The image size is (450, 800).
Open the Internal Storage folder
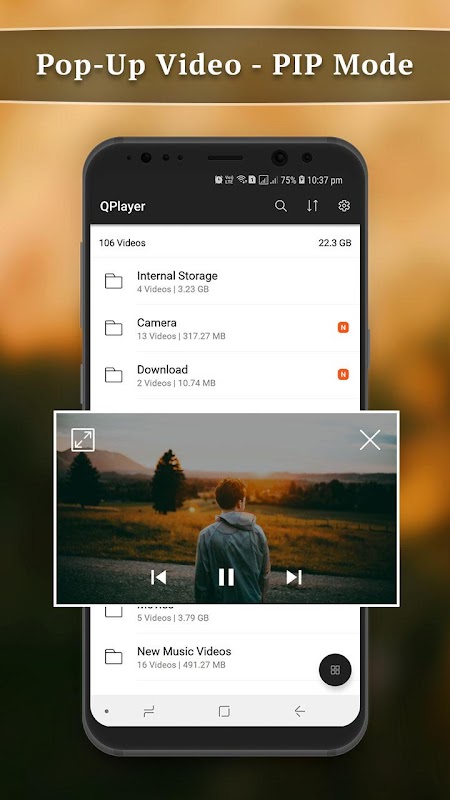click(x=225, y=281)
